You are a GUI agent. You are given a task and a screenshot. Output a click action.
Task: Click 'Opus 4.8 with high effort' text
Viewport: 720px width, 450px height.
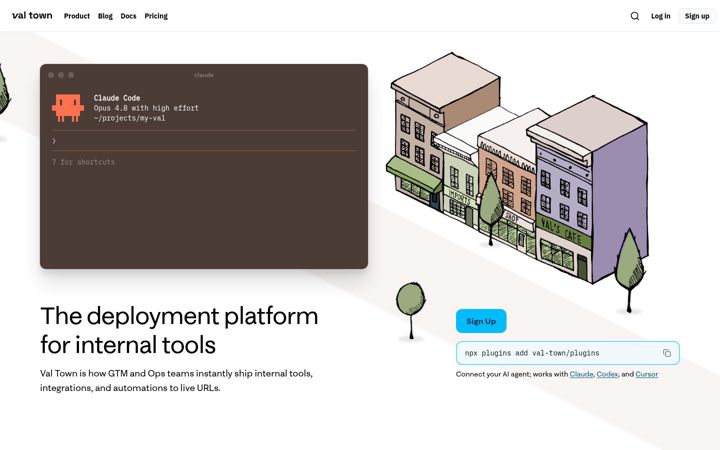pos(146,108)
